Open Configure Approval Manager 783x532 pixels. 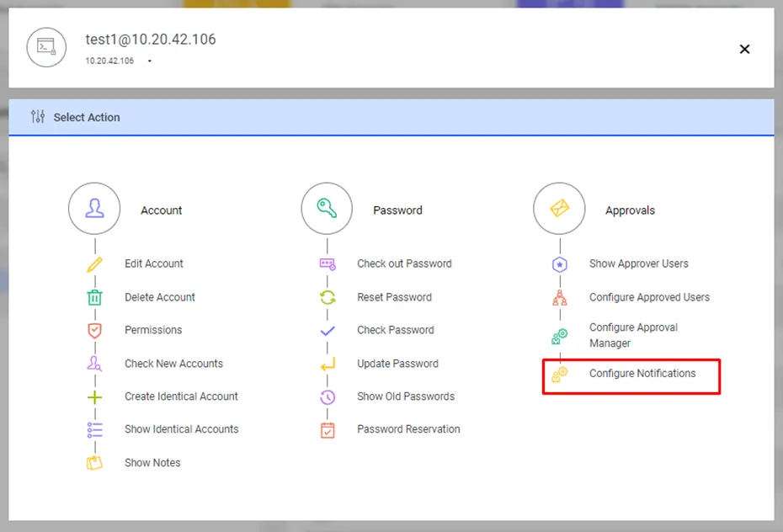coord(633,335)
